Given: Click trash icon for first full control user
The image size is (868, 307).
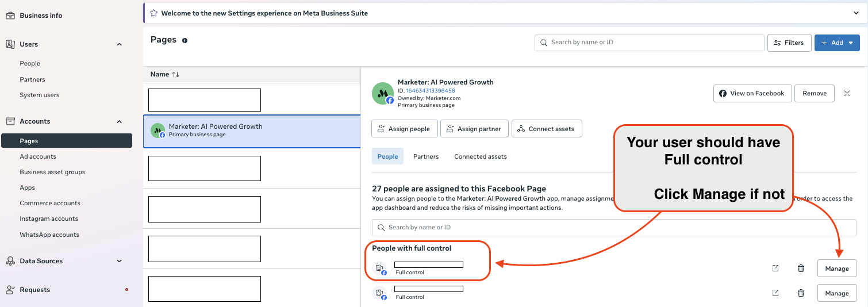Looking at the screenshot, I should [x=801, y=268].
